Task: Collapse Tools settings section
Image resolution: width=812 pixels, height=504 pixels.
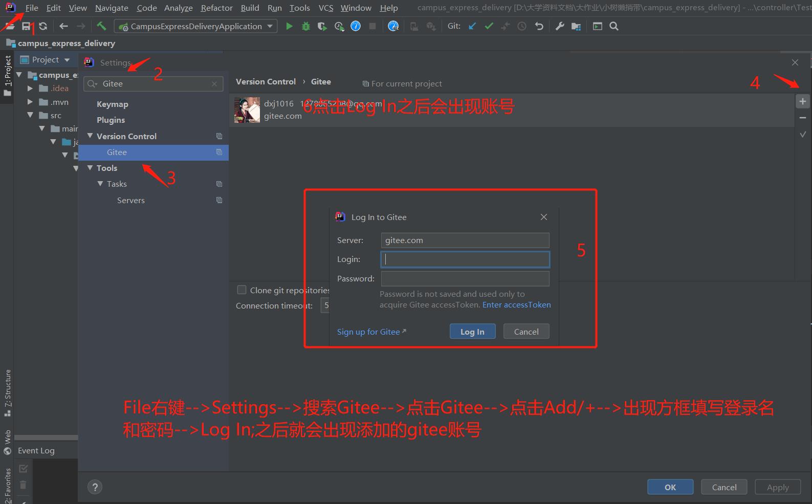Action: click(x=90, y=168)
